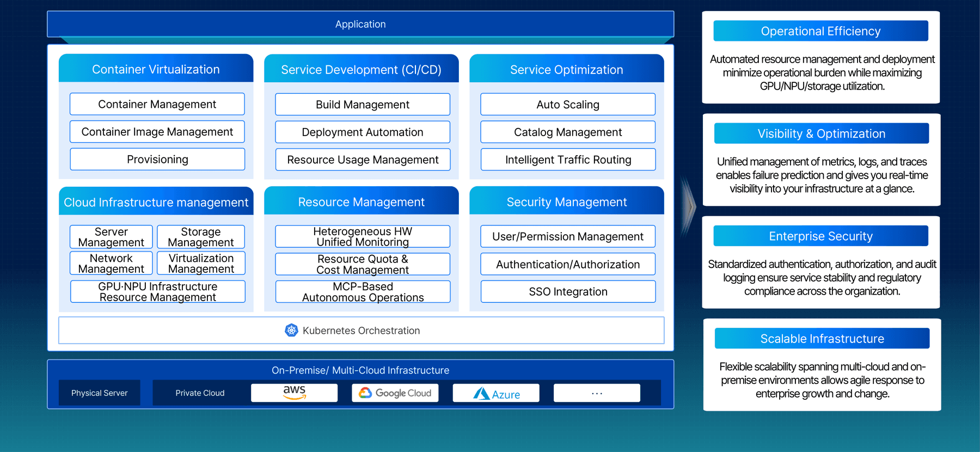Select the Catalog Management box
Screen dimensions: 980x452
tap(568, 132)
